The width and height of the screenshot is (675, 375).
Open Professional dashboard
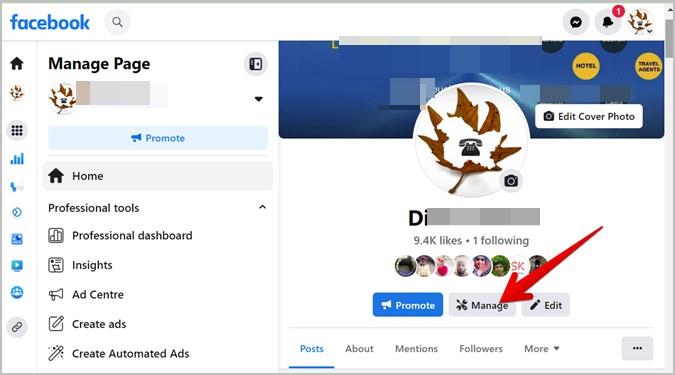[x=132, y=236]
